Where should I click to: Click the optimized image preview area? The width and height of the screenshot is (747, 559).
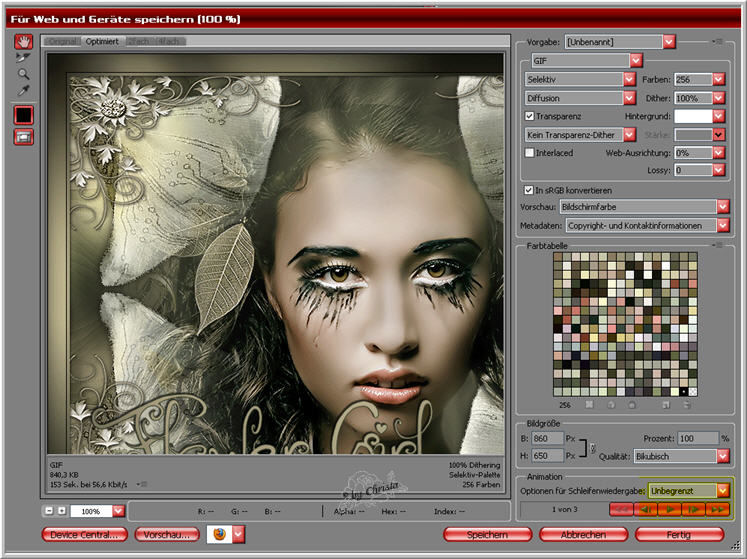[x=275, y=253]
